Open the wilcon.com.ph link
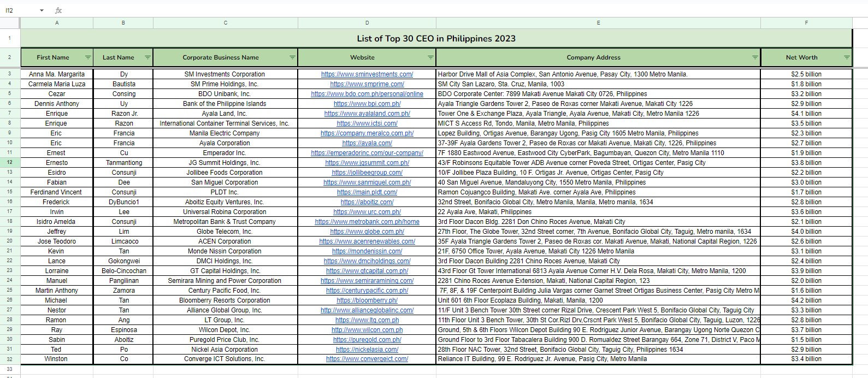The width and height of the screenshot is (868, 378). click(x=367, y=330)
